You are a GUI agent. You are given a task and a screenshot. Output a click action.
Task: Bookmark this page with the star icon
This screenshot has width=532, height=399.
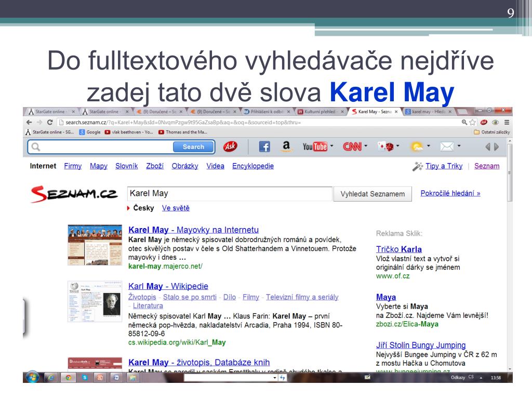tap(472, 122)
